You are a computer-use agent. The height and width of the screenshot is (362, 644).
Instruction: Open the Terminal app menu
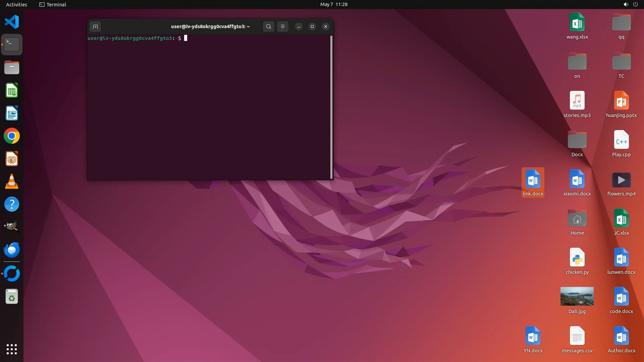click(x=53, y=4)
